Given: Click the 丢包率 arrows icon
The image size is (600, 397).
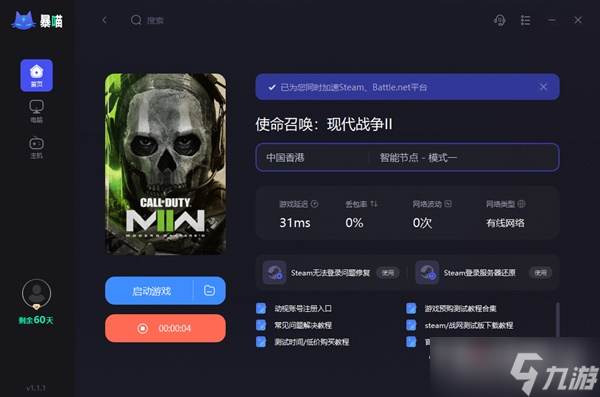Looking at the screenshot, I should click(374, 204).
